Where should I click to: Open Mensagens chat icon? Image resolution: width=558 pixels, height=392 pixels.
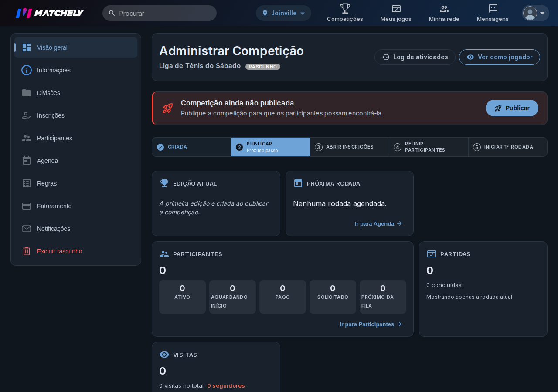point(493,9)
